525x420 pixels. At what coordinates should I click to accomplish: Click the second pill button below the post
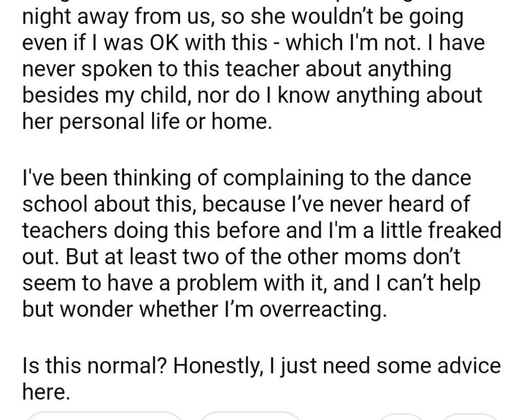(250, 416)
